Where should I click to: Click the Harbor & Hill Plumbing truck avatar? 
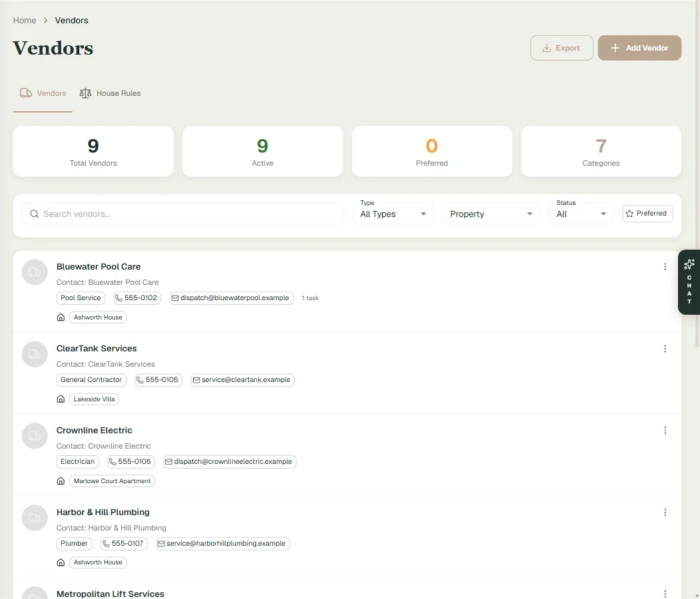[x=35, y=518]
